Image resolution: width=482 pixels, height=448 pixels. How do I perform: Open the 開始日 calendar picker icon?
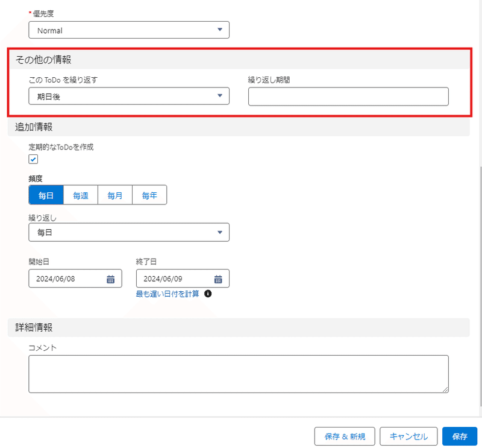point(110,279)
